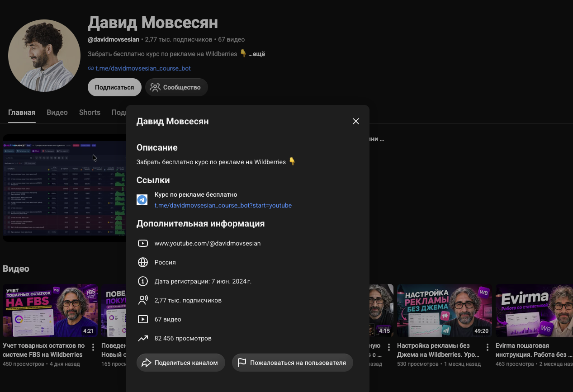The image size is (573, 392).
Task: Click the YouTube icon next to channel URL
Action: [143, 243]
